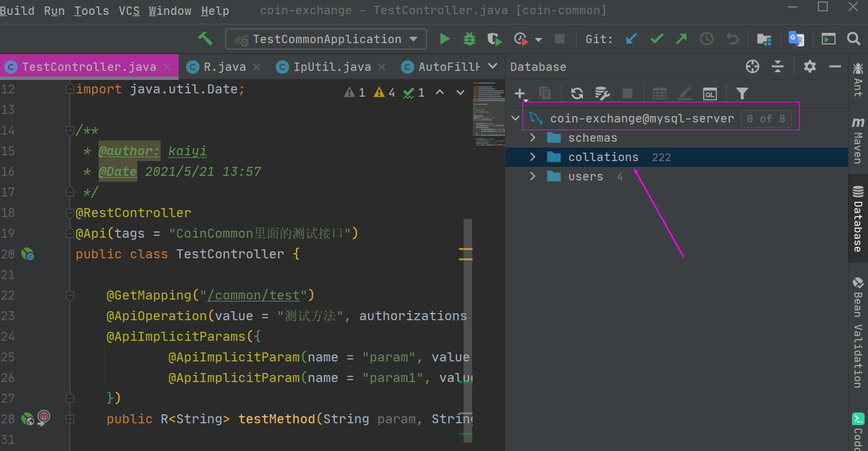This screenshot has height=451, width=868.
Task: Select the collations tree item
Action: (603, 157)
